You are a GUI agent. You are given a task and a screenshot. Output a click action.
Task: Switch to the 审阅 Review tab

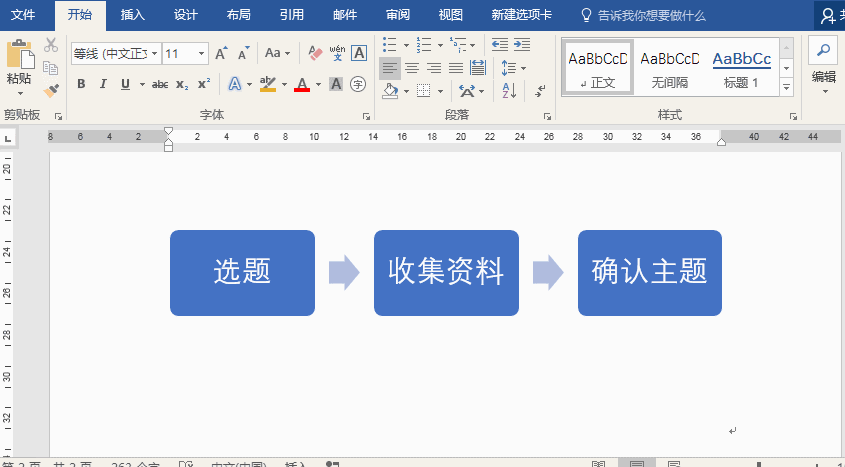point(398,15)
